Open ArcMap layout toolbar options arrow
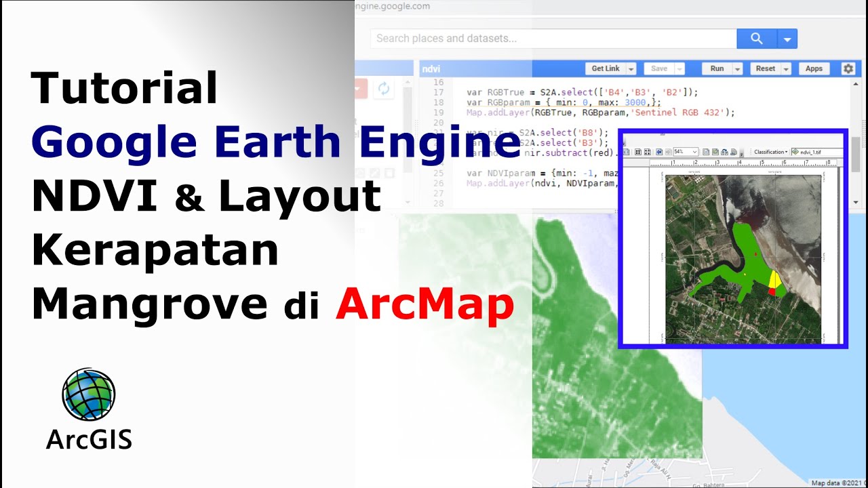 click(x=741, y=155)
